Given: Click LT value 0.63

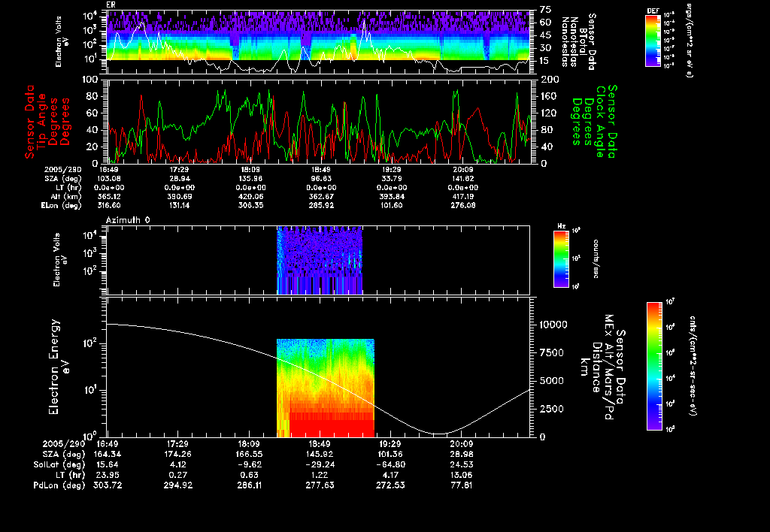Looking at the screenshot, I should [x=249, y=475].
